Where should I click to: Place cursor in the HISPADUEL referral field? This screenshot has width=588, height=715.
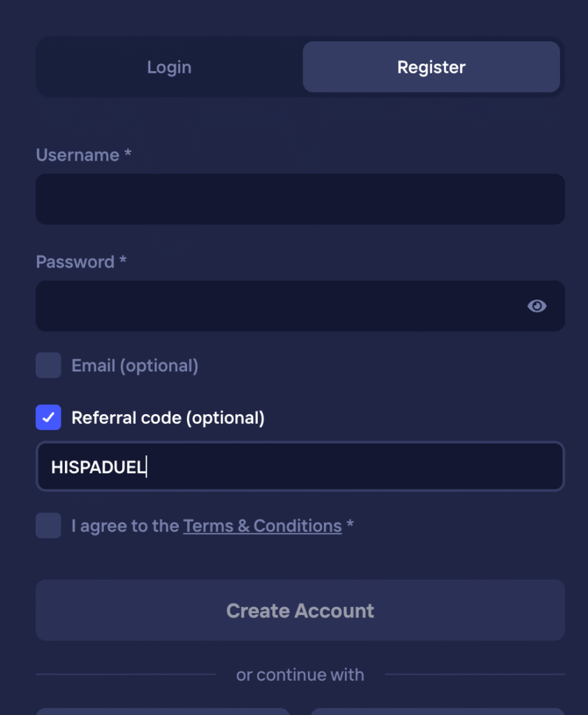(x=300, y=466)
